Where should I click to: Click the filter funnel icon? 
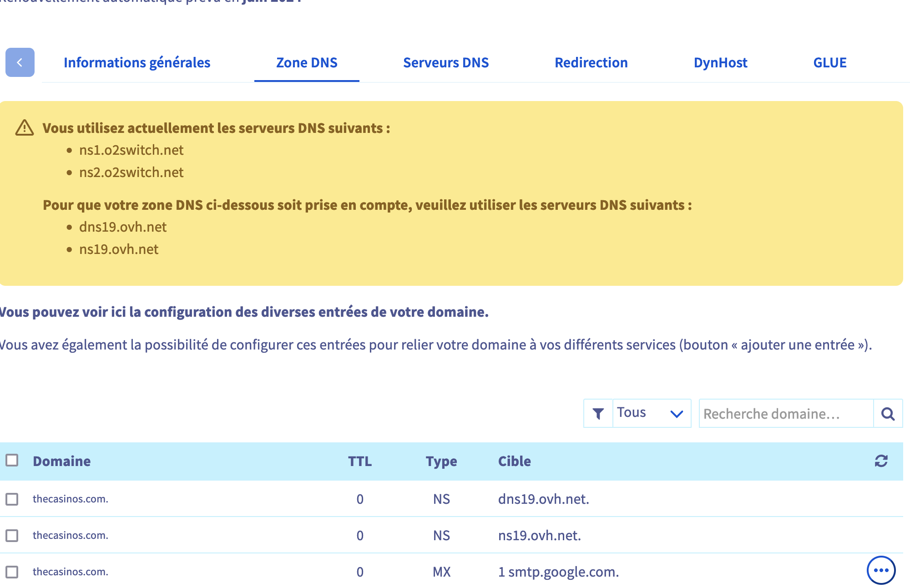point(598,413)
